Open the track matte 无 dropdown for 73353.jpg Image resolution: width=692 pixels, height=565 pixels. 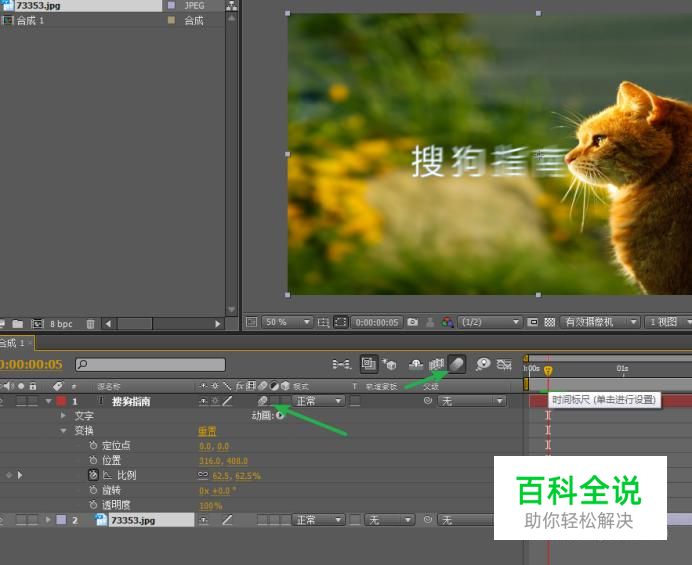pos(389,520)
